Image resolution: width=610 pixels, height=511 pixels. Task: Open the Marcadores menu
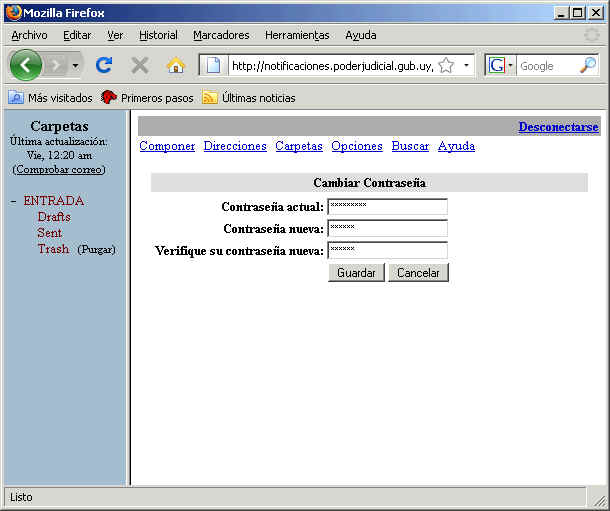[221, 35]
